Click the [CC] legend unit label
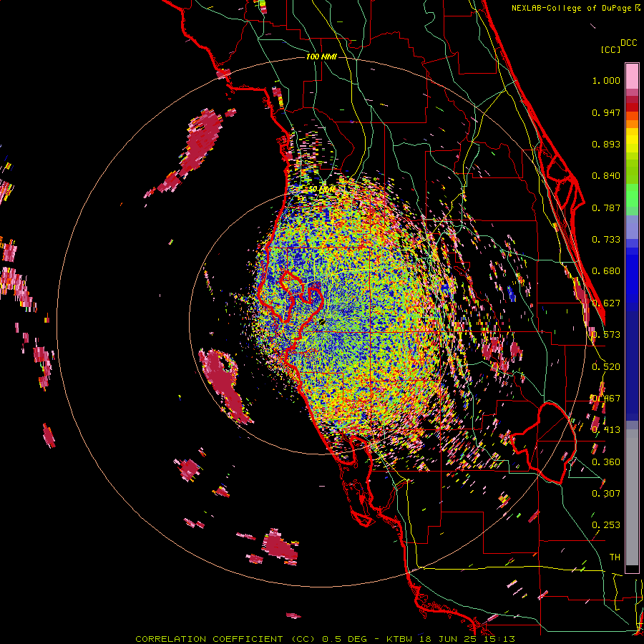Viewport: 644px width, 644px height. pyautogui.click(x=610, y=49)
